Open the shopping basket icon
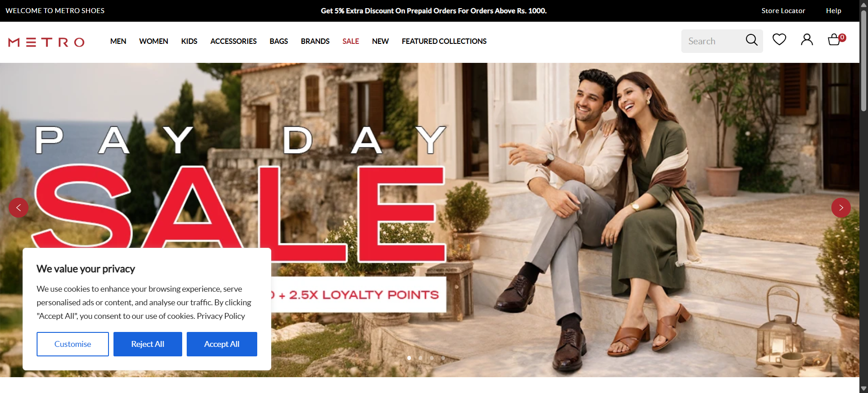 [835, 40]
